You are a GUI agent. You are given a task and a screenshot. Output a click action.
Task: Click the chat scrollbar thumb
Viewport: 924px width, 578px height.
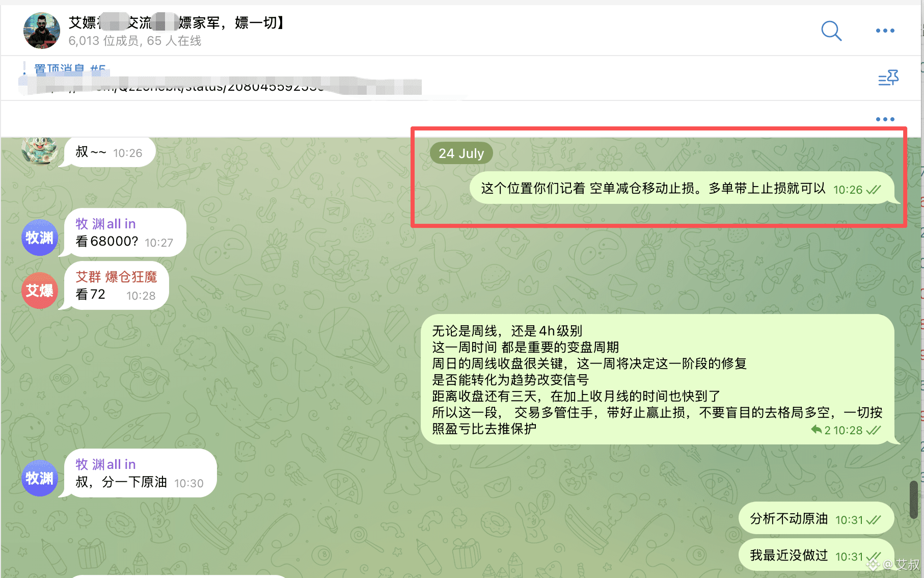click(x=914, y=500)
